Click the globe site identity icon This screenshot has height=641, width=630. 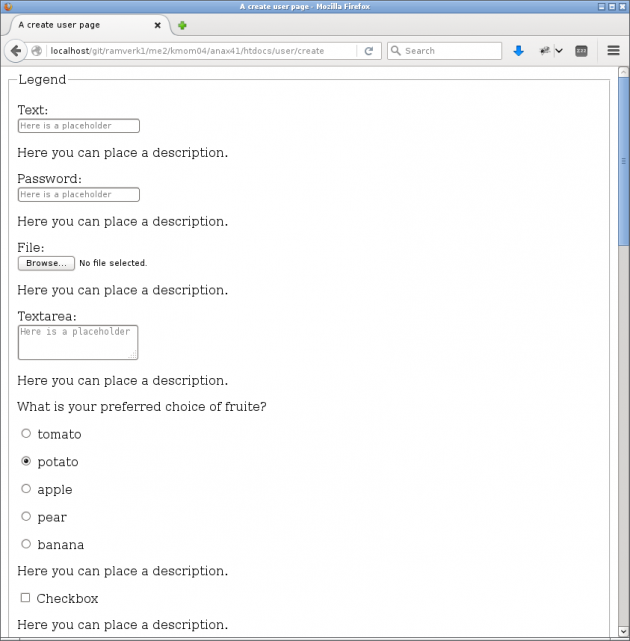tap(36, 51)
